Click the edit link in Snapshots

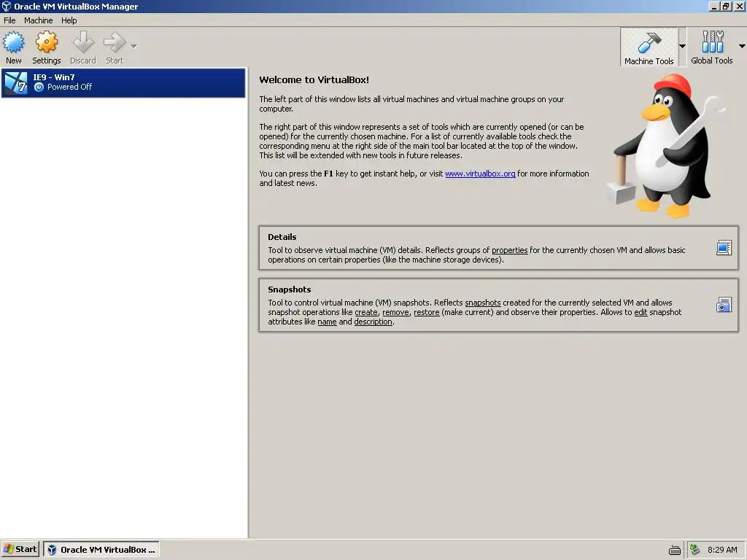(x=640, y=312)
